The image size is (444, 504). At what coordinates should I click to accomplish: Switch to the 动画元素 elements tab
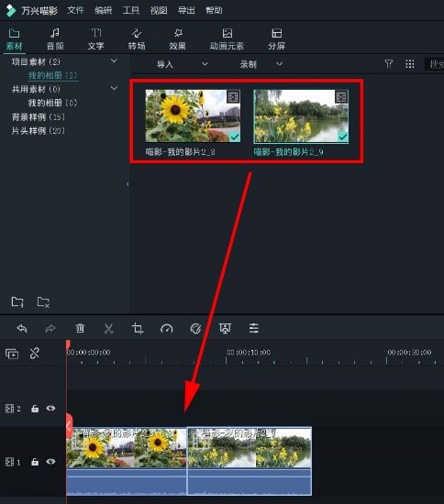[x=227, y=39]
